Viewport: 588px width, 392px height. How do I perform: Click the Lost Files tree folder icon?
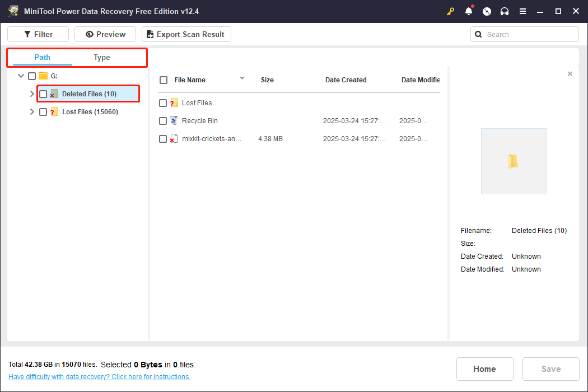pos(54,112)
